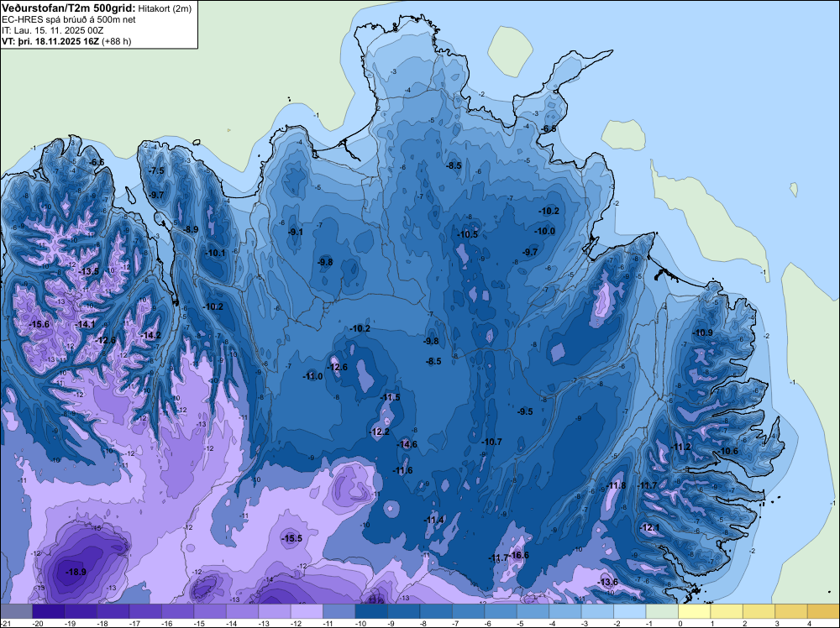The height and width of the screenshot is (628, 840).
Task: Click the -10.9 temperature value on the map
Action: click(x=702, y=332)
